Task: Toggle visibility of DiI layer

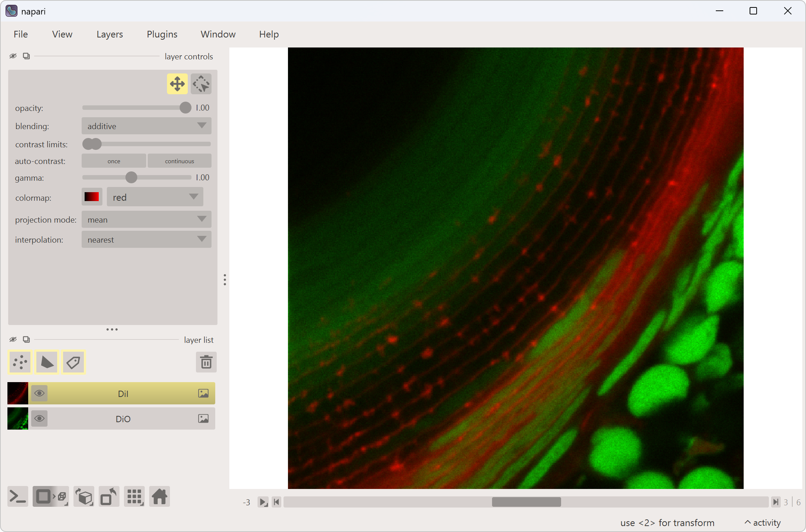Action: (39, 393)
